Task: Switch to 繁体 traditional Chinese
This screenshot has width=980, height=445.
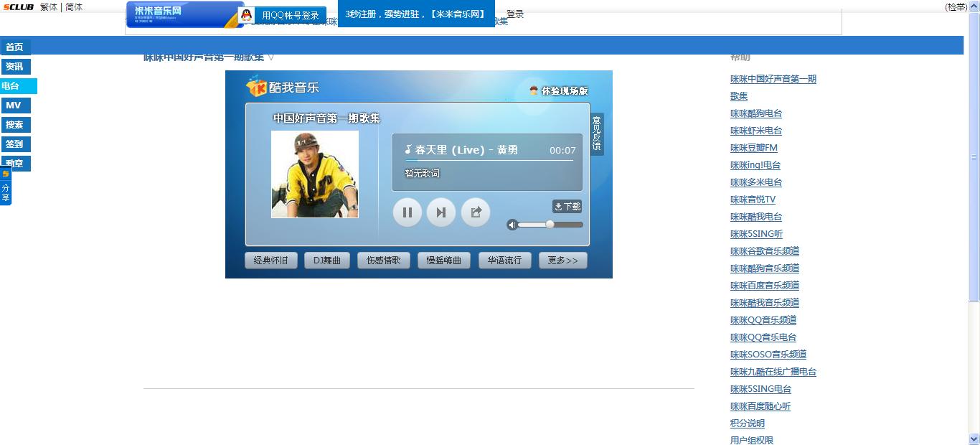Action: [49, 7]
